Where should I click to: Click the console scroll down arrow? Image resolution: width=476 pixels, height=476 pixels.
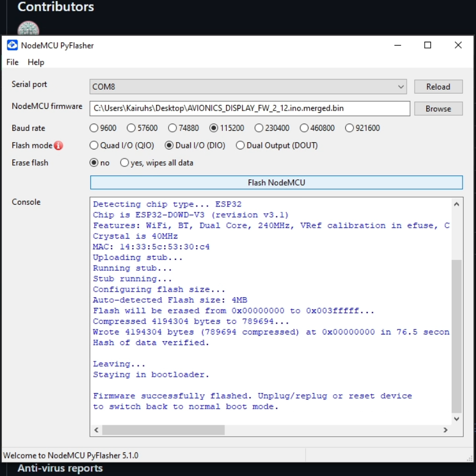coord(456,419)
